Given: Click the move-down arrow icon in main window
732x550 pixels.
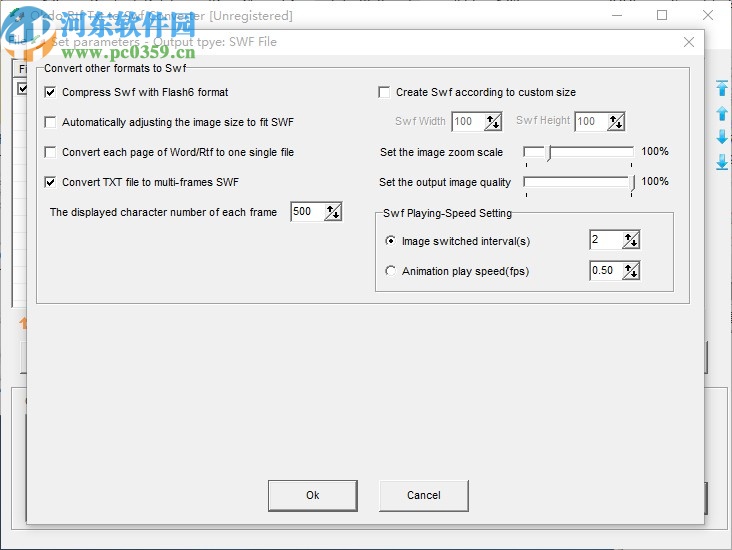Looking at the screenshot, I should click(x=722, y=137).
